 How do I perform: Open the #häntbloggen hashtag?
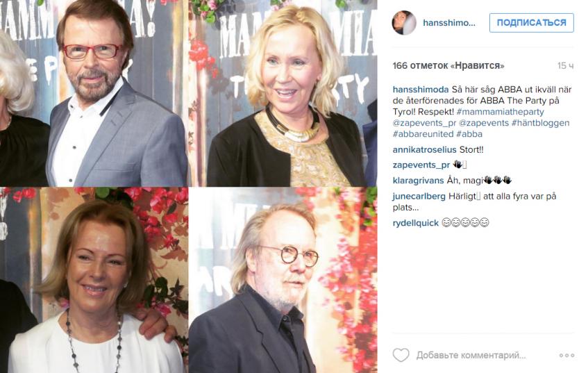tap(540, 123)
